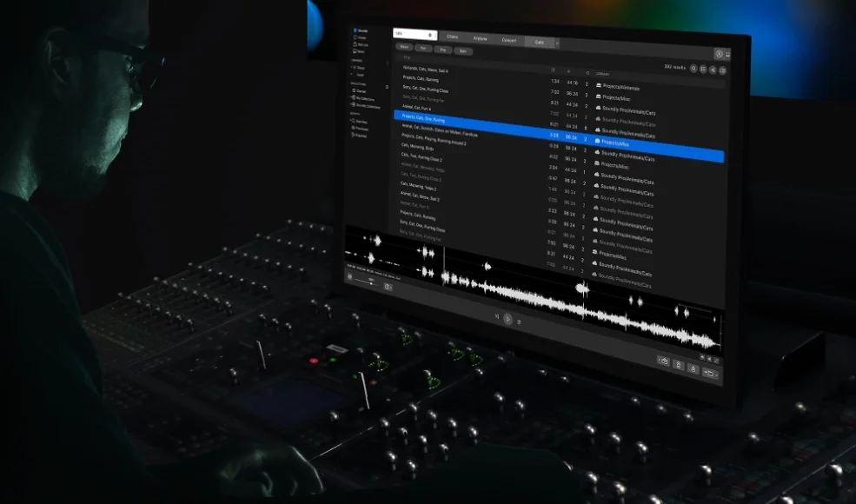
Task: Toggle the list view icon beside results count
Action: 703,69
